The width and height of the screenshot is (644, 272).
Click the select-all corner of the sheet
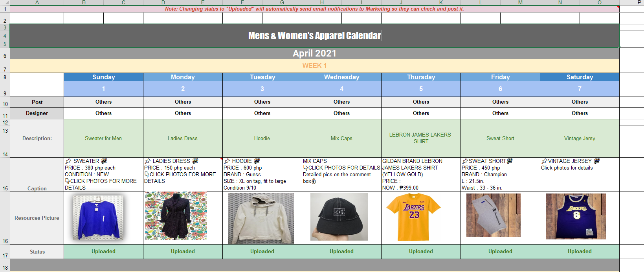pyautogui.click(x=5, y=2)
